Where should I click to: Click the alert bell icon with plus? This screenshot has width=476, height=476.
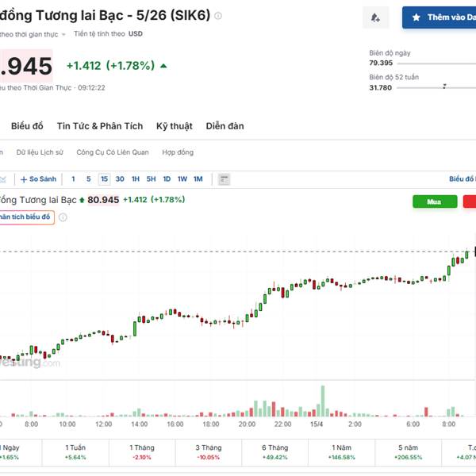[x=375, y=17]
